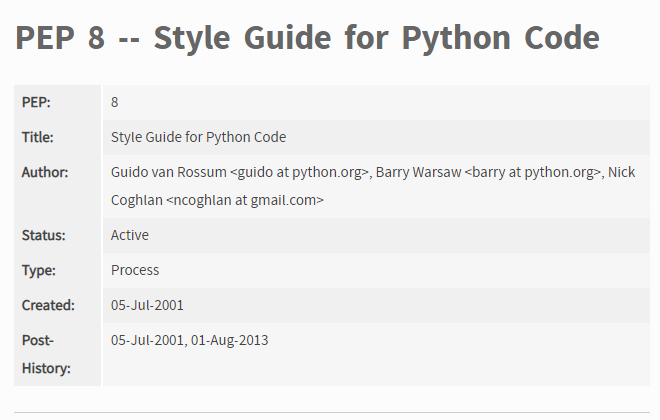660x420 pixels.
Task: Click the author line beginning with Guido van Rossum
Action: [x=373, y=172]
